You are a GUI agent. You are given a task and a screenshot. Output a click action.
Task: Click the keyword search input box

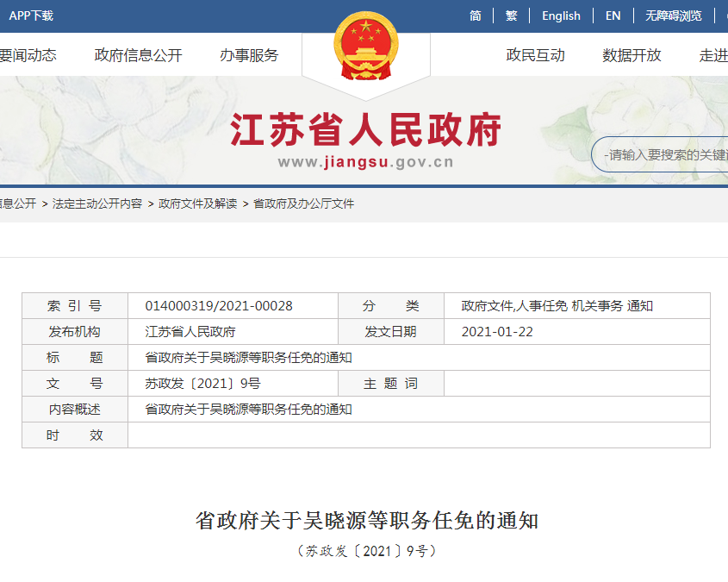pyautogui.click(x=660, y=154)
